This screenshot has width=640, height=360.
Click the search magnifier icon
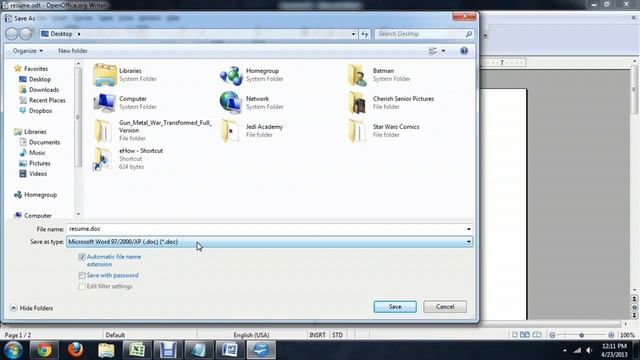coord(469,34)
